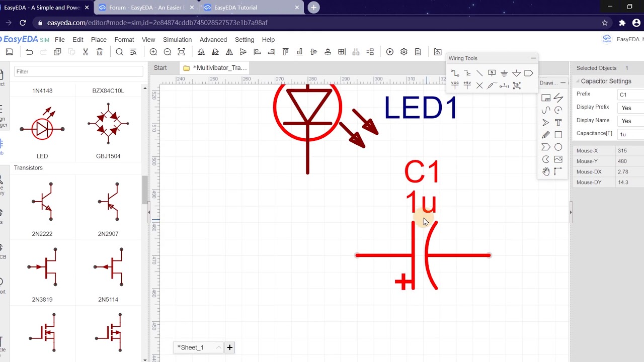Viewport: 644px width, 362px height.
Task: Open the Edit menu
Action: 78,40
